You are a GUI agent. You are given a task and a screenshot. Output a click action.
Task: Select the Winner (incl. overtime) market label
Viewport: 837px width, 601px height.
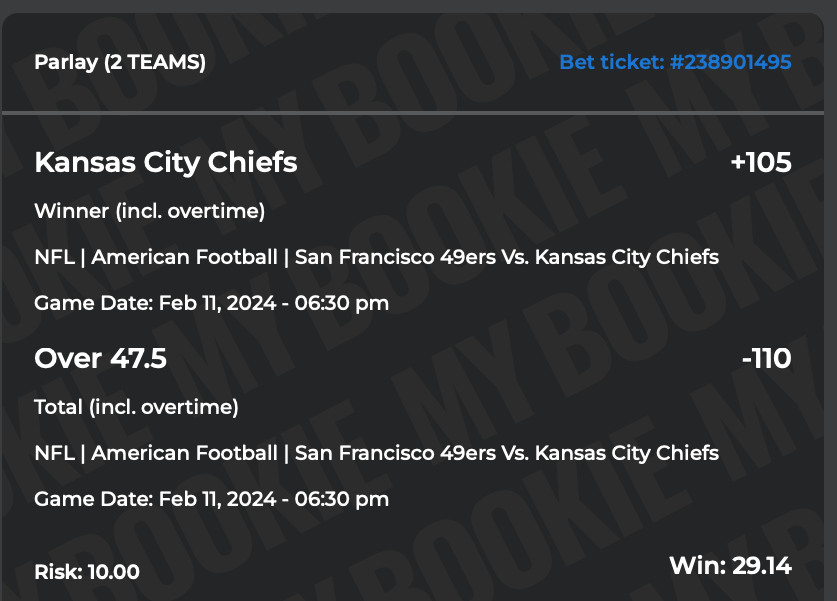click(149, 211)
